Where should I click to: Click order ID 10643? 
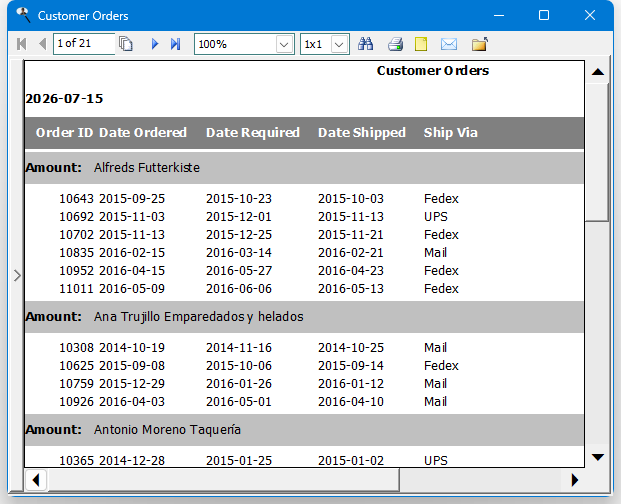click(x=76, y=198)
